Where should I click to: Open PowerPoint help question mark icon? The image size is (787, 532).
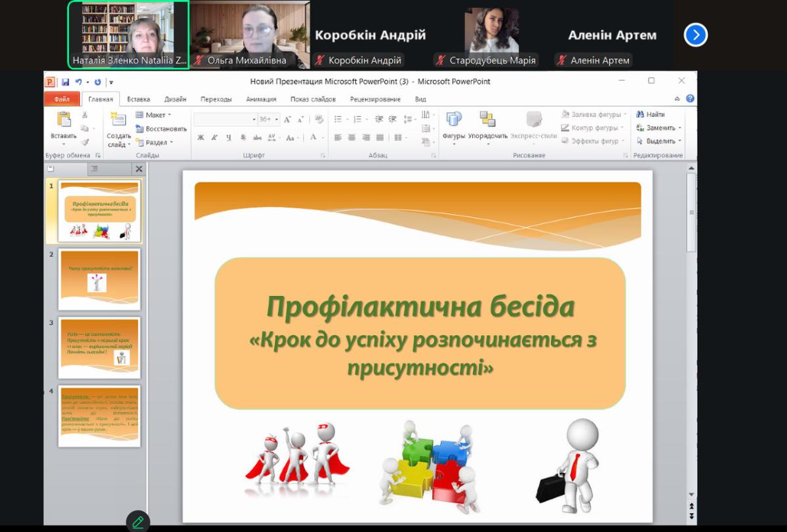(x=690, y=99)
